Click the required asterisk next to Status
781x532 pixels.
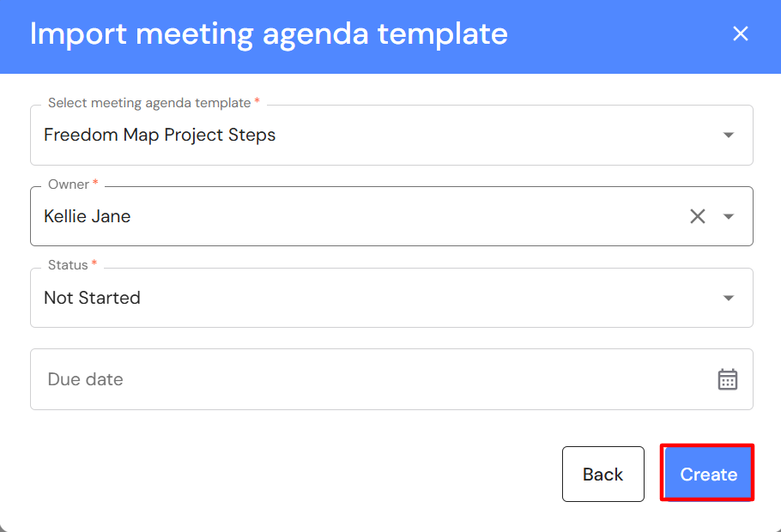[x=94, y=265]
